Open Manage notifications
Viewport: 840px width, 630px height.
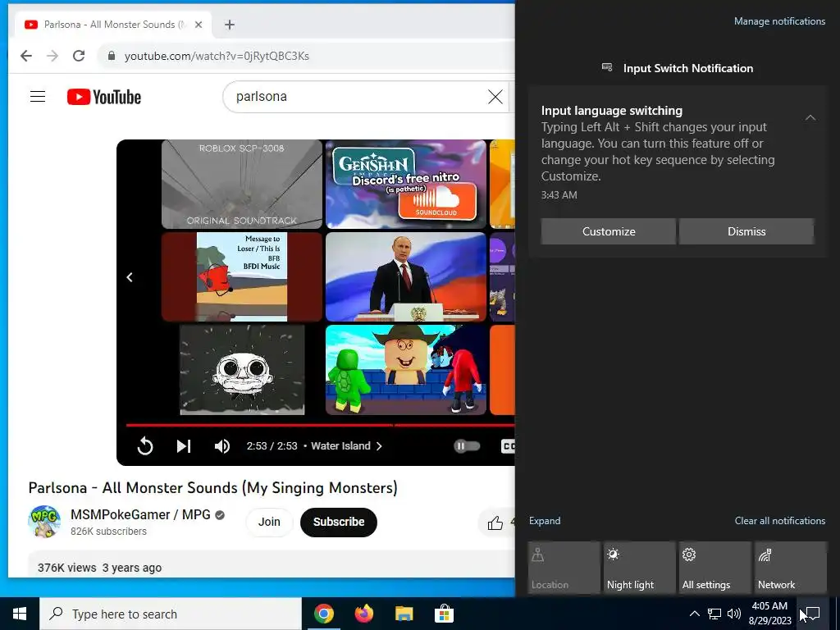[779, 21]
